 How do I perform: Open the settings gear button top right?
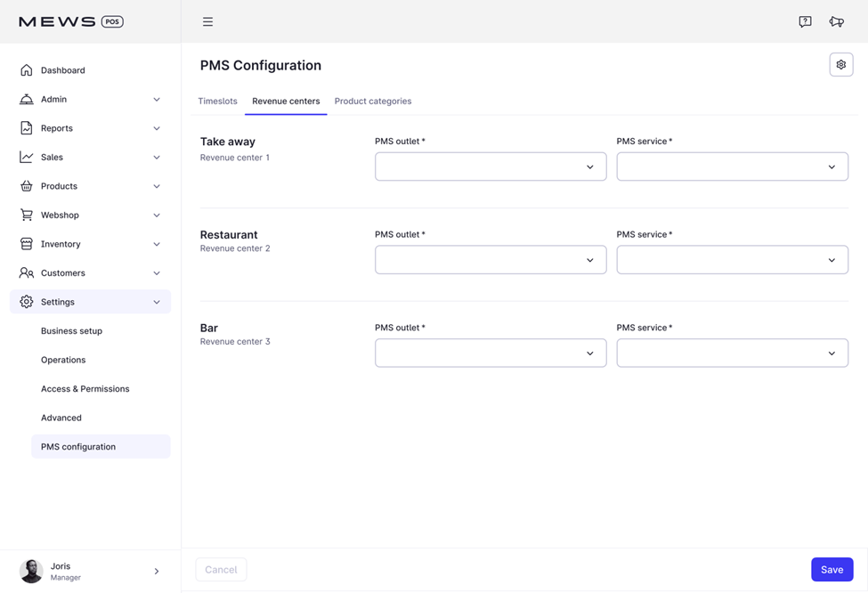pyautogui.click(x=840, y=65)
